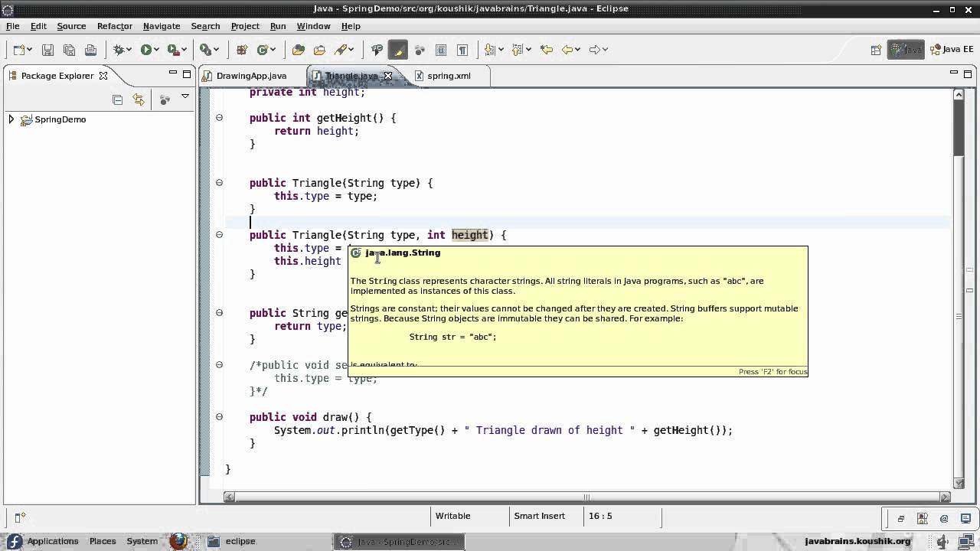Click the New Java Class icon
Screen dimensions: 980x551
pos(263,50)
